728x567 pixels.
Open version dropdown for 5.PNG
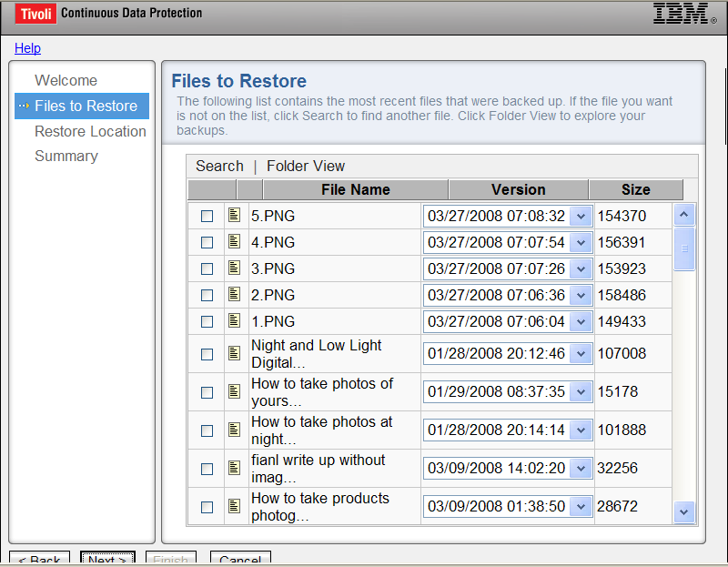[581, 216]
